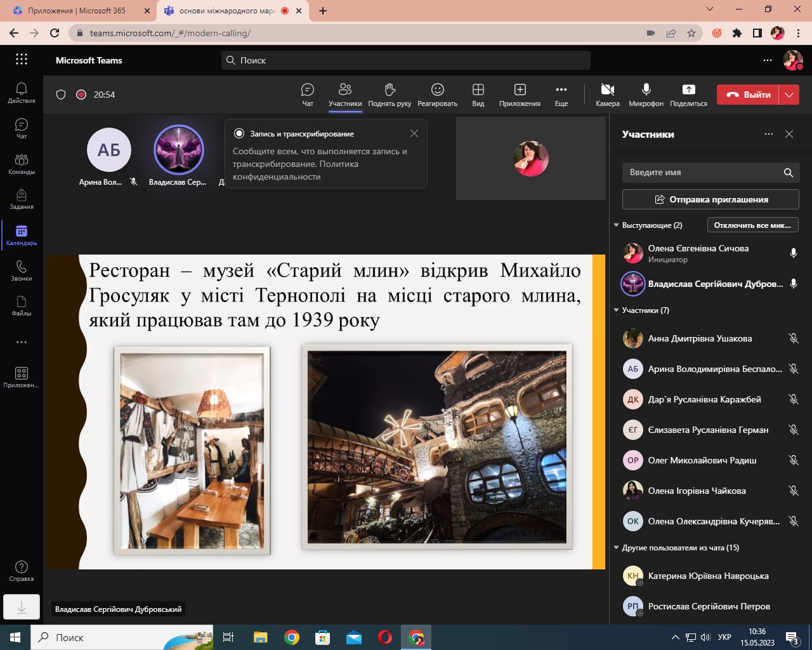Turn on the camera
This screenshot has height=650, width=812.
coord(607,95)
